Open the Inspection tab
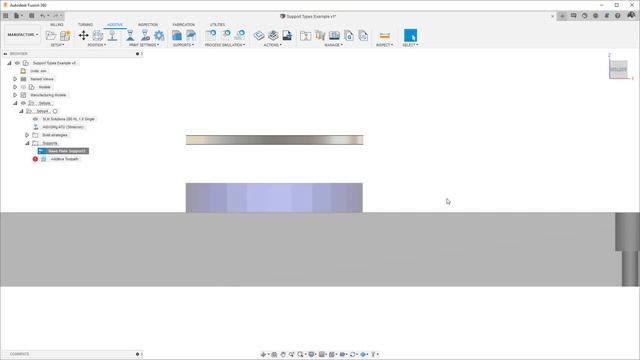The width and height of the screenshot is (640, 360). click(148, 25)
